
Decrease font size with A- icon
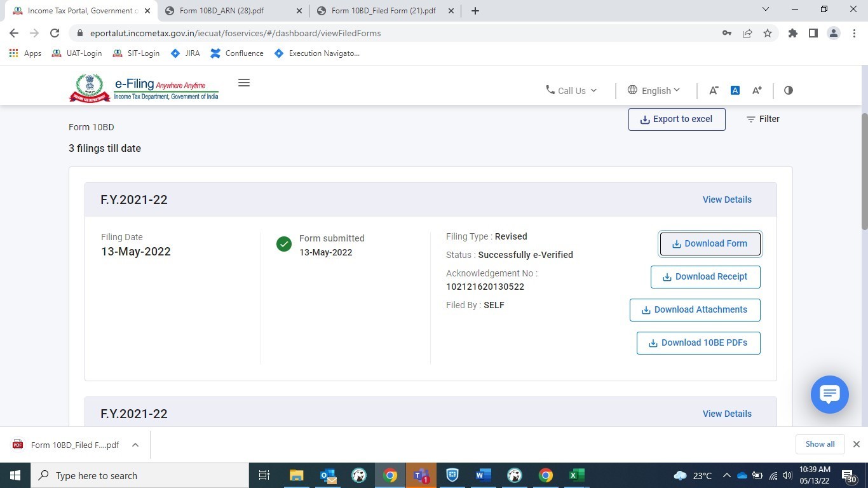coord(714,90)
